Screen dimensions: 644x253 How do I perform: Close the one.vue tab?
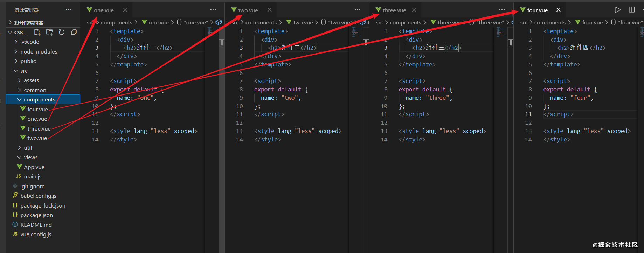(125, 10)
